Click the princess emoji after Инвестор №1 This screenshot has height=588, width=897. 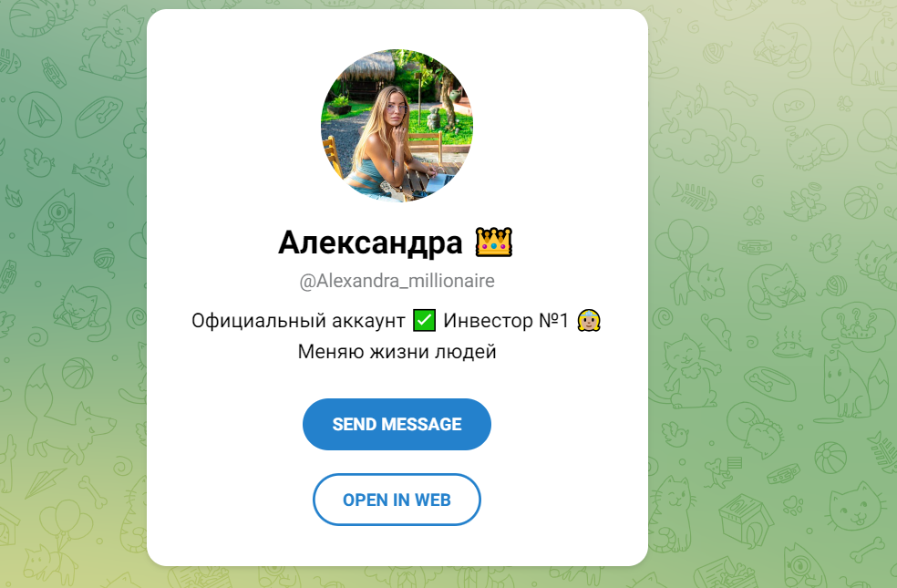(589, 320)
